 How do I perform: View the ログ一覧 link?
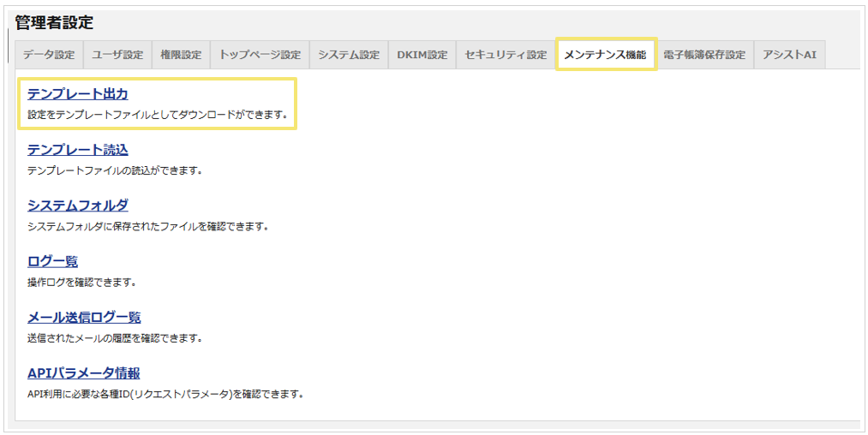click(52, 262)
